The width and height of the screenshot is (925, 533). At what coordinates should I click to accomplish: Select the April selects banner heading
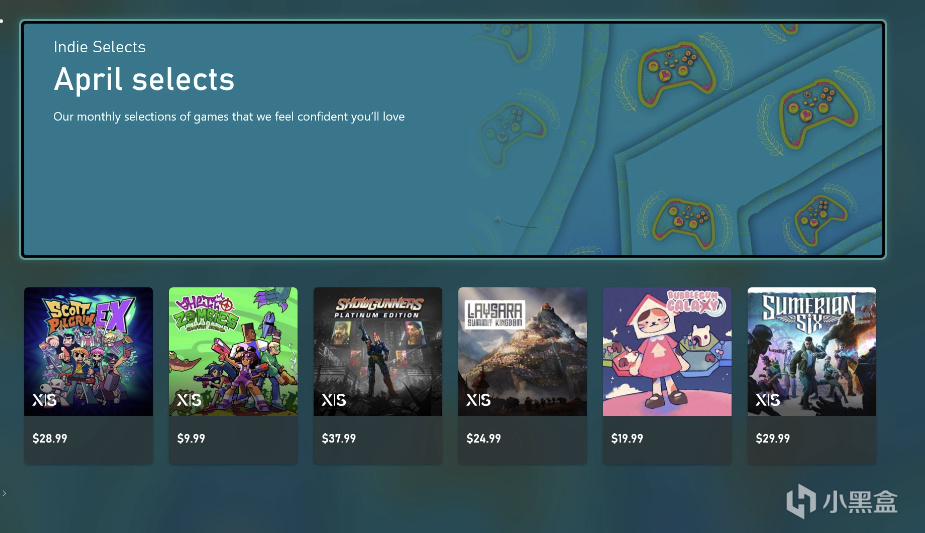point(144,80)
